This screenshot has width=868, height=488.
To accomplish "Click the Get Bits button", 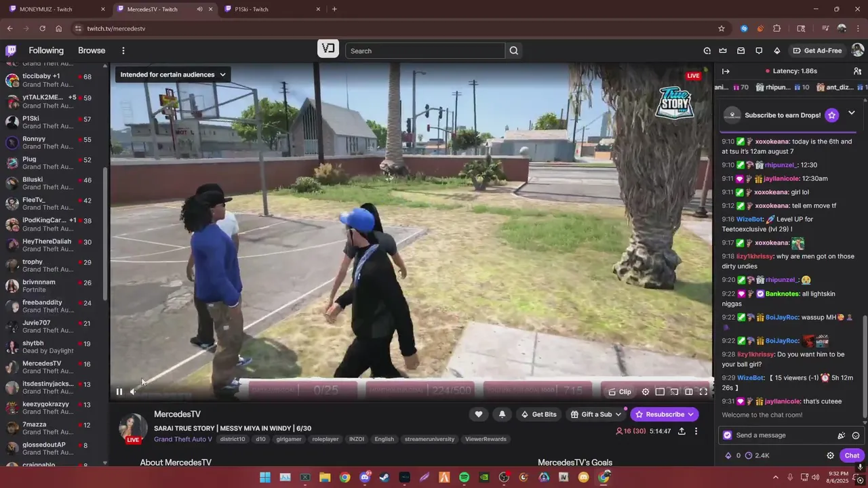I will pyautogui.click(x=538, y=414).
